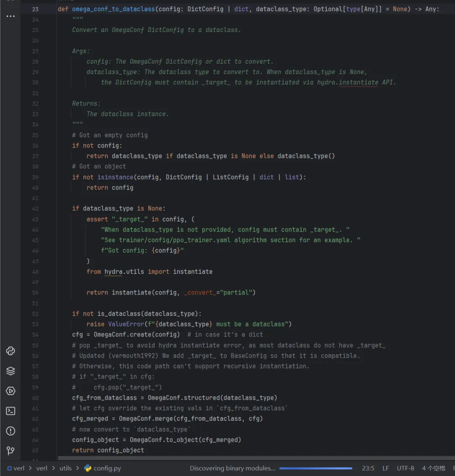Click the f"Got config: {config}" string
Image resolution: width=455 pixels, height=476 pixels.
pyautogui.click(x=142, y=251)
